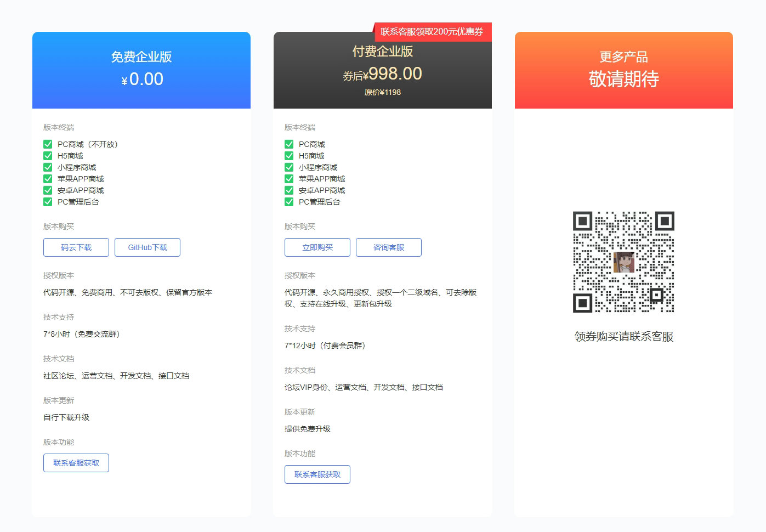Click the 更多产品 heading
Screen dimensions: 766x532
click(x=624, y=57)
